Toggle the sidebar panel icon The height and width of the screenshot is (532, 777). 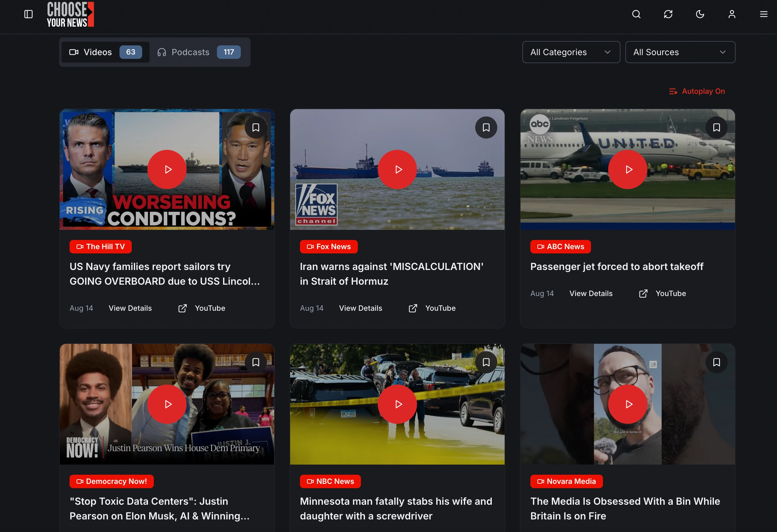(x=28, y=14)
